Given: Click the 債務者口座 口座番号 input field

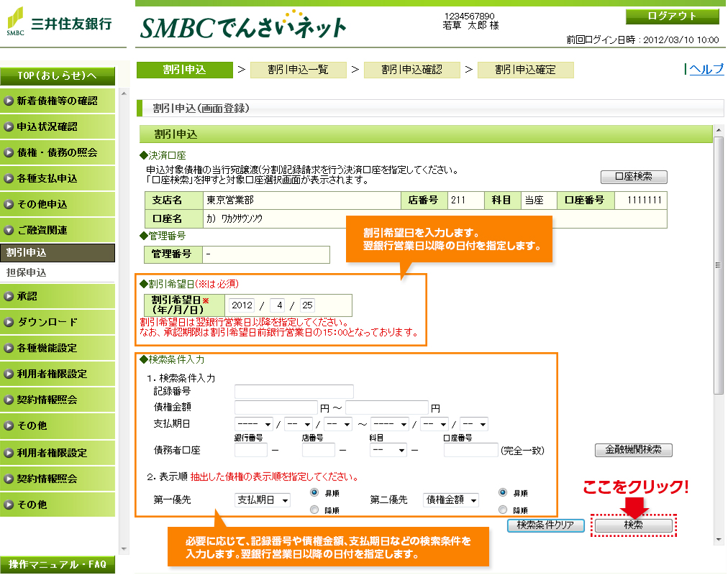Looking at the screenshot, I should (470, 450).
